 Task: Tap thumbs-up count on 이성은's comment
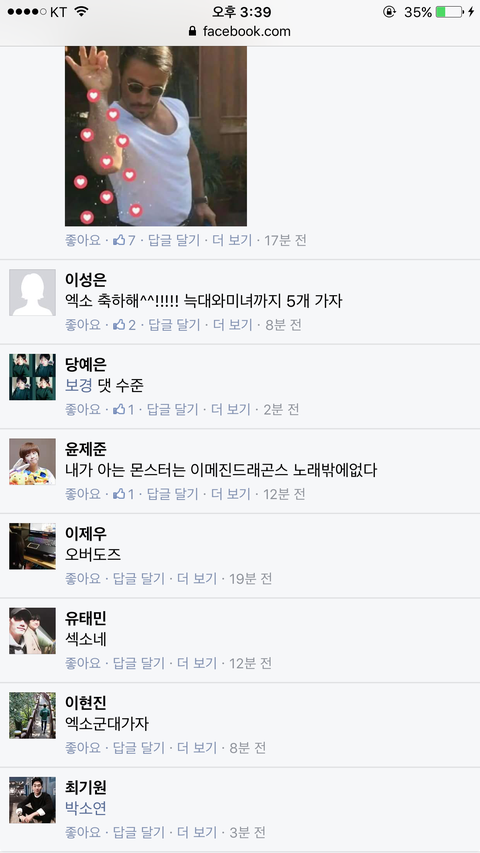[125, 325]
